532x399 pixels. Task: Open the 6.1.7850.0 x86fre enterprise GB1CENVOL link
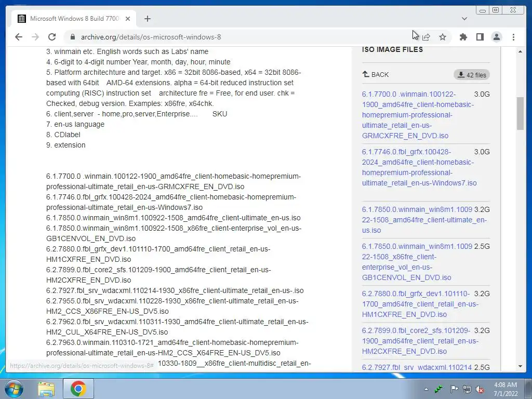pyautogui.click(x=417, y=262)
